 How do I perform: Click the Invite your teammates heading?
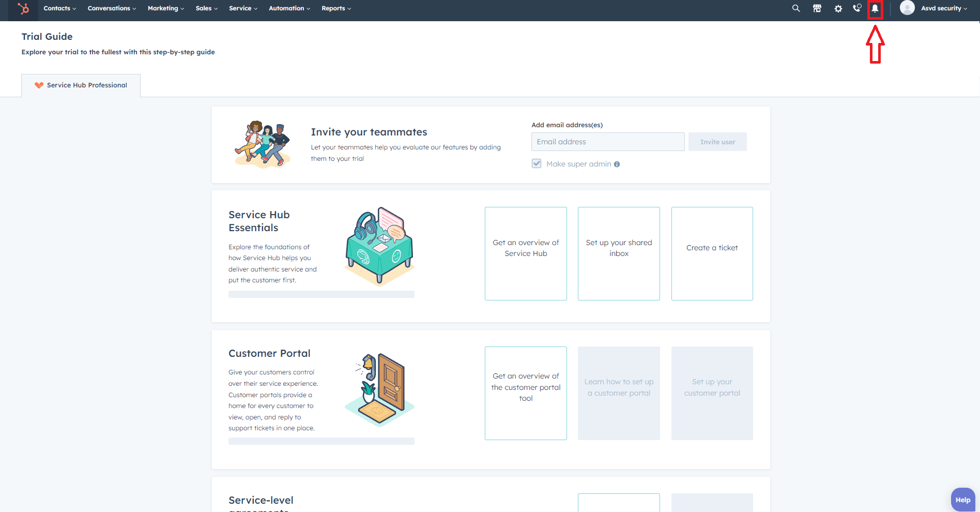(x=369, y=132)
